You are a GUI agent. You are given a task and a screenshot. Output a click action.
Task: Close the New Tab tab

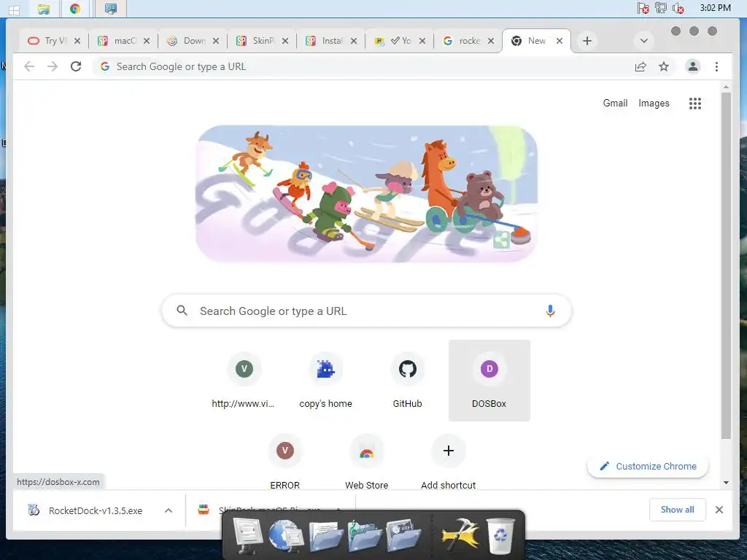pyautogui.click(x=560, y=41)
